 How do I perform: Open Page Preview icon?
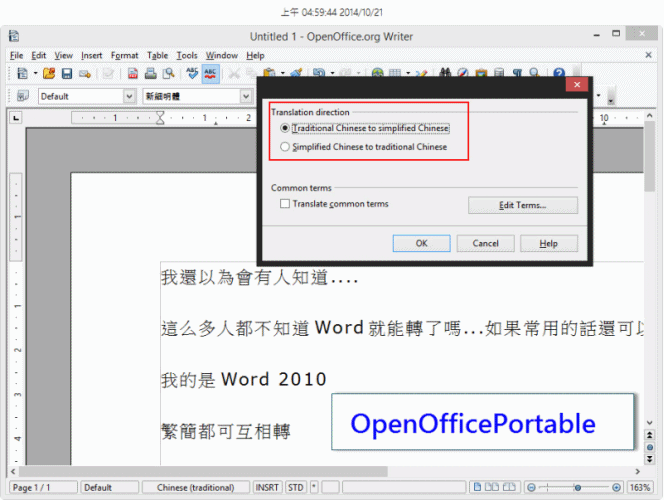pos(169,74)
